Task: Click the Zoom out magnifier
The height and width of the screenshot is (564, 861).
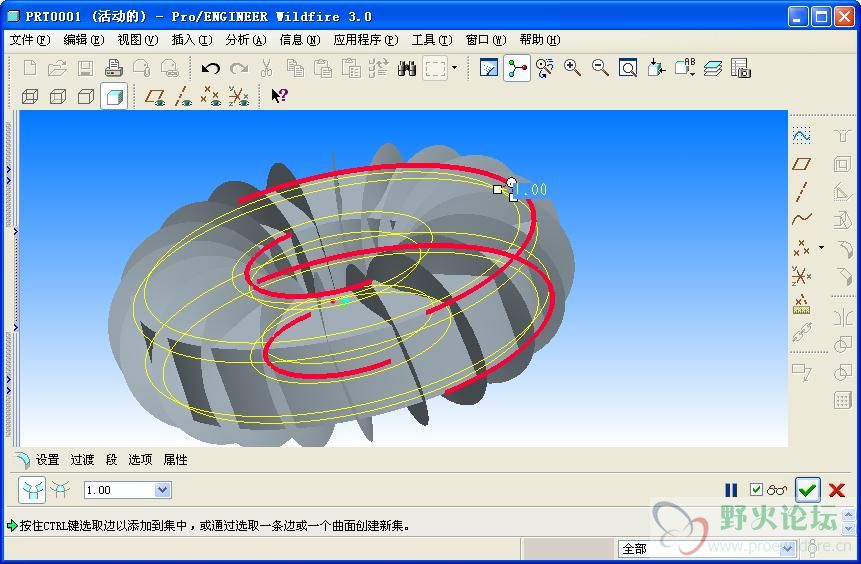Action: point(600,68)
